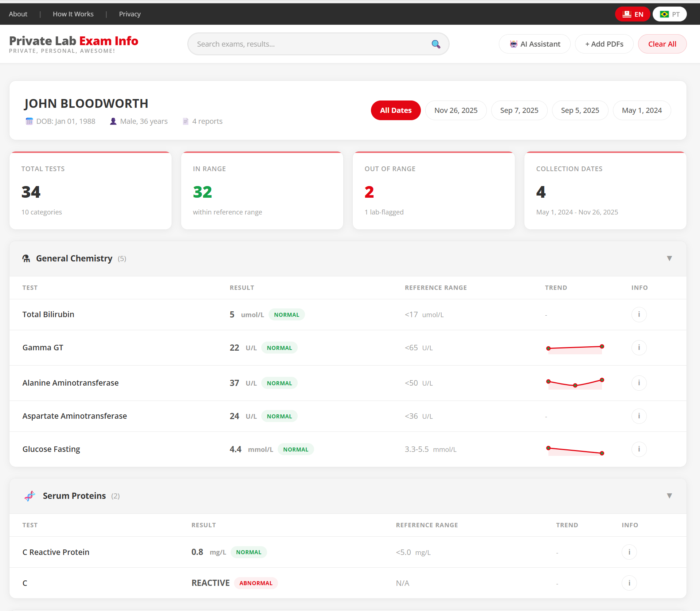Click the Total Bilirubin test name

[x=48, y=315]
